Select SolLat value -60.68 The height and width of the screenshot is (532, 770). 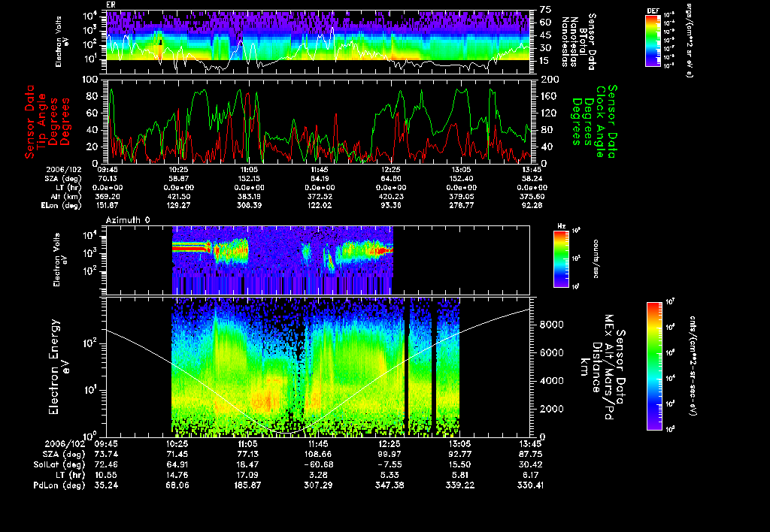[x=318, y=464]
